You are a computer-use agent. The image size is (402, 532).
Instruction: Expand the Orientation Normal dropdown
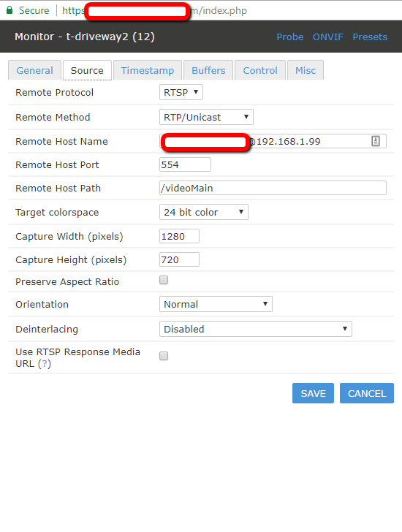(216, 304)
